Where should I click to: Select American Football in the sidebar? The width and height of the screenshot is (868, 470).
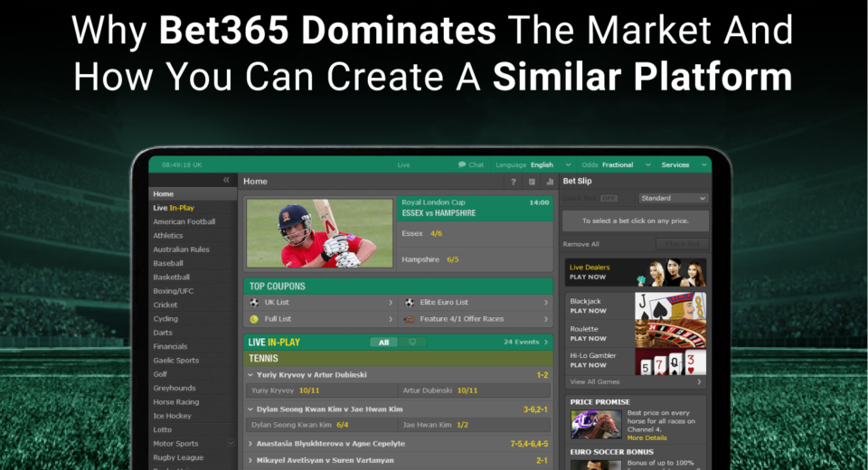coord(193,221)
